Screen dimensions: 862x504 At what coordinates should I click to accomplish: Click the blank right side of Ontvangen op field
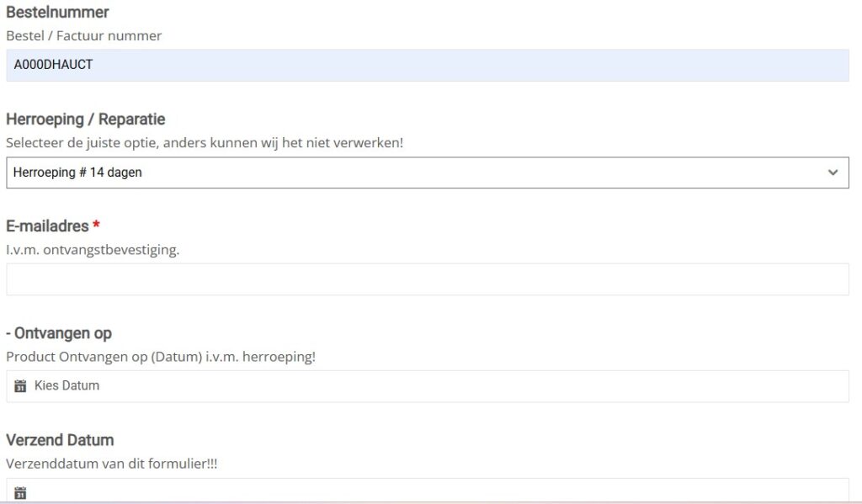[589, 386]
